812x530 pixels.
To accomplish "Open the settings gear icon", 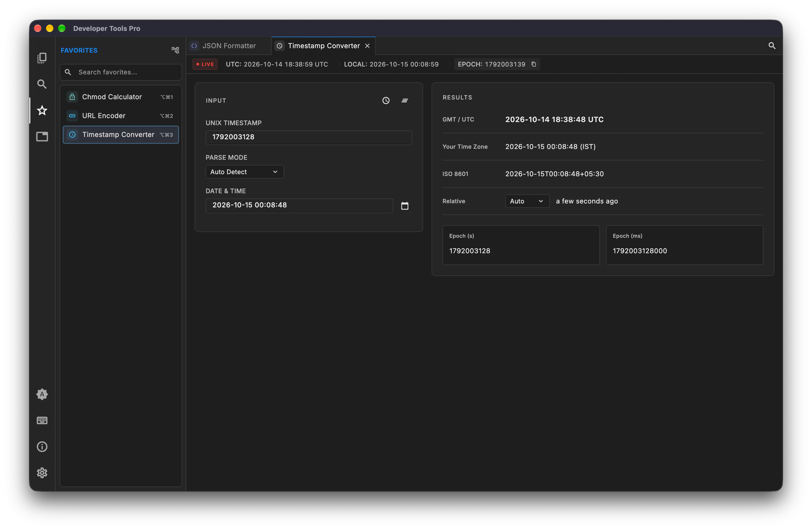I will pyautogui.click(x=42, y=473).
